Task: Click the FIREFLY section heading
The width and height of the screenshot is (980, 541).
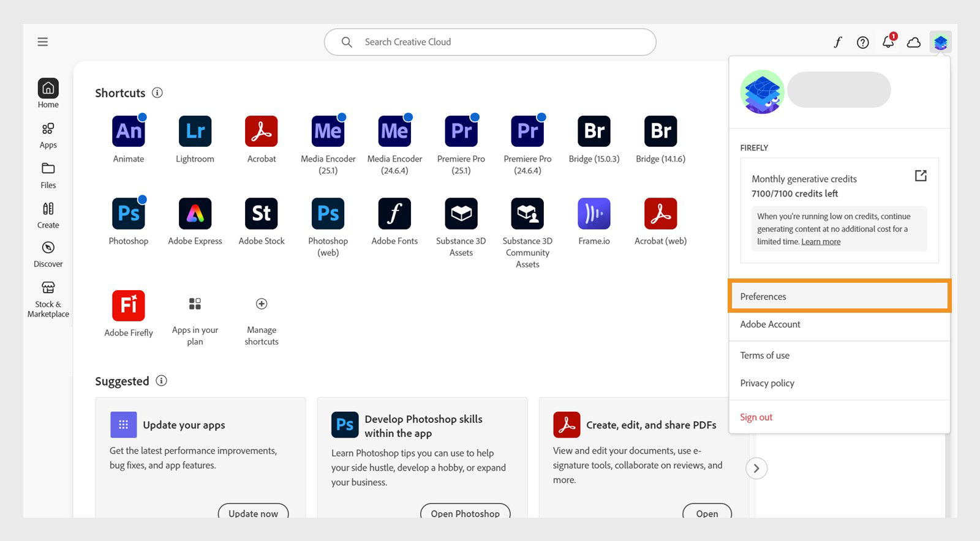Action: pyautogui.click(x=754, y=148)
